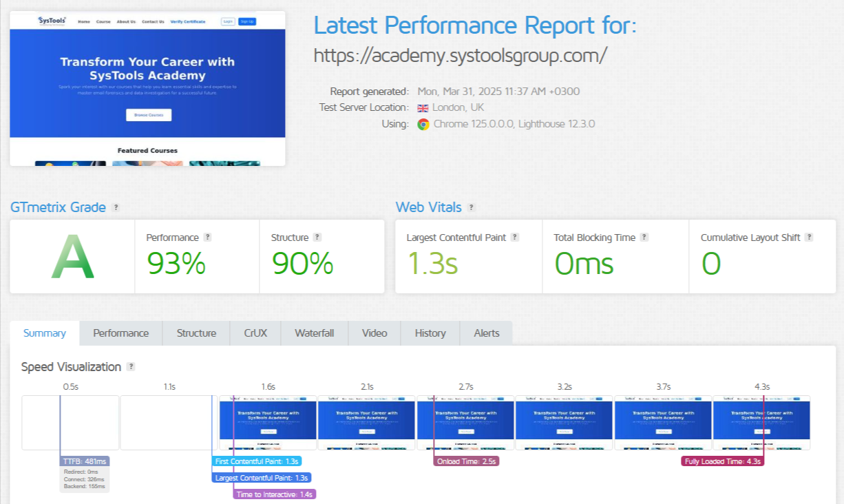Click the help icon beside Total Blocking Time

pos(644,237)
